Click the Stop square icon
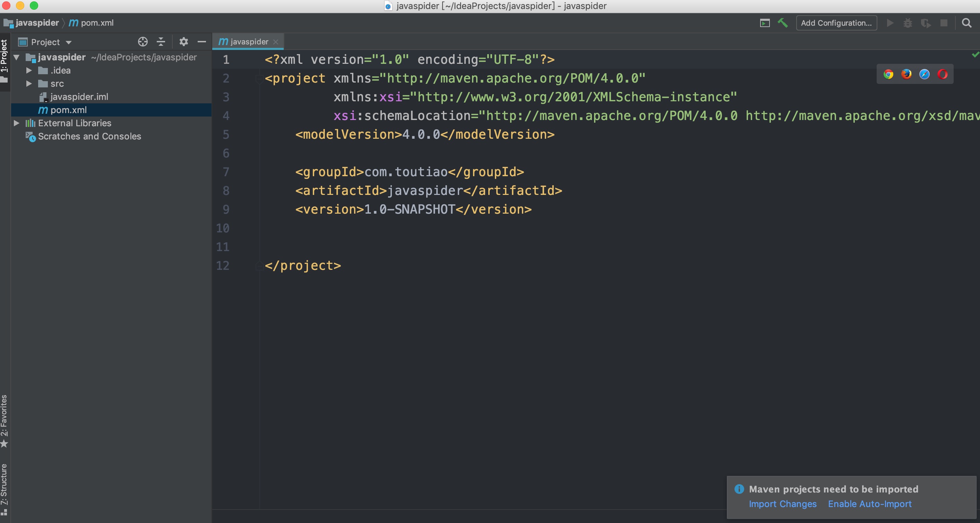Screen dimensions: 980x523 [944, 23]
